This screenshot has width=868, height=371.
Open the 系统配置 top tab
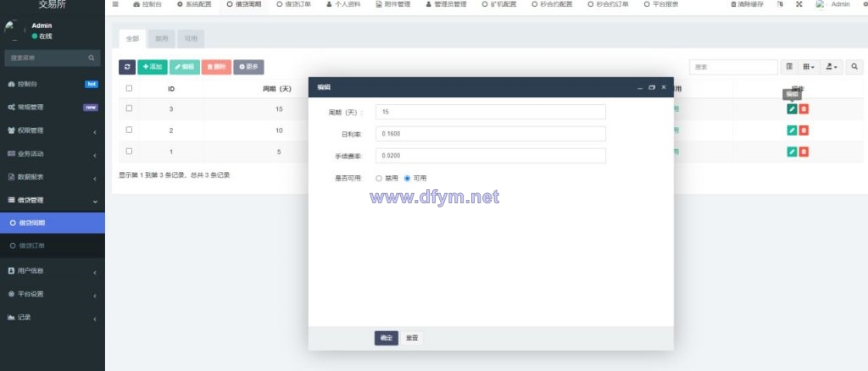coord(194,4)
